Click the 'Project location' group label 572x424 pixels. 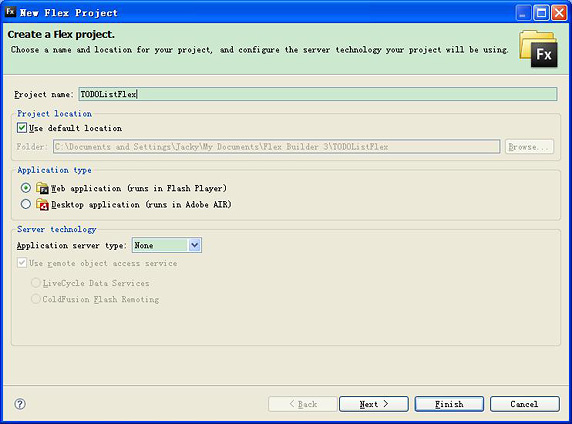(x=54, y=114)
